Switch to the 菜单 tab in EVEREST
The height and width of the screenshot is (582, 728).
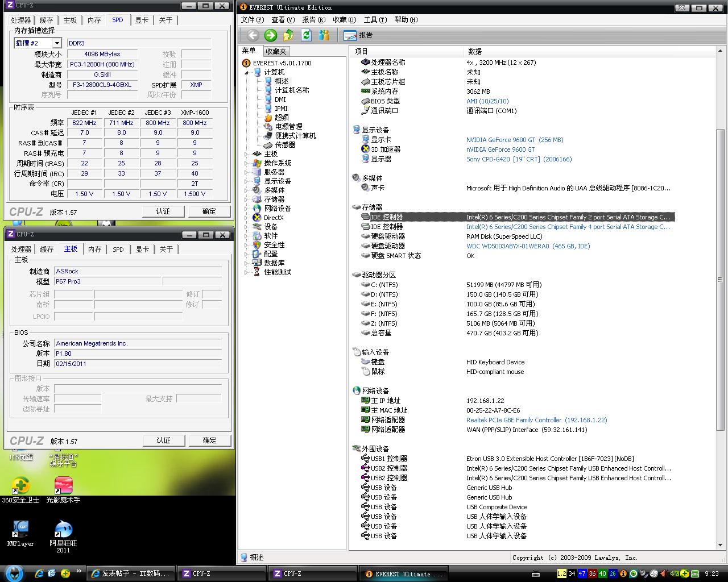click(249, 51)
